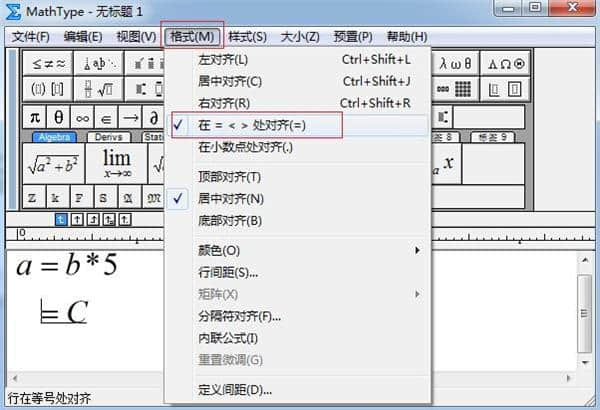This screenshot has width=600, height=410.
Task: Click the vertical scrollbar thumb
Action: (x=584, y=314)
